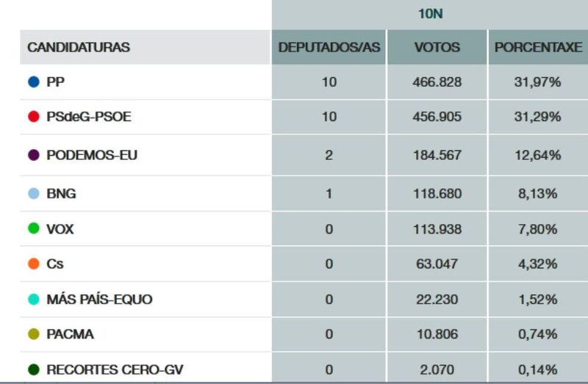The width and height of the screenshot is (588, 384).
Task: Click the purple PODEMOS-EU party dot
Action: point(33,156)
